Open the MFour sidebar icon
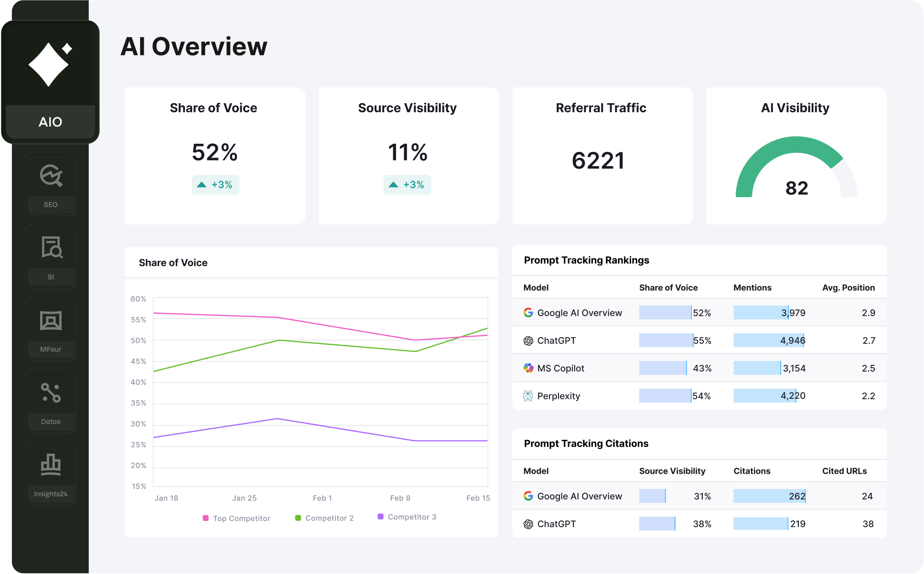The width and height of the screenshot is (924, 574). pyautogui.click(x=51, y=320)
